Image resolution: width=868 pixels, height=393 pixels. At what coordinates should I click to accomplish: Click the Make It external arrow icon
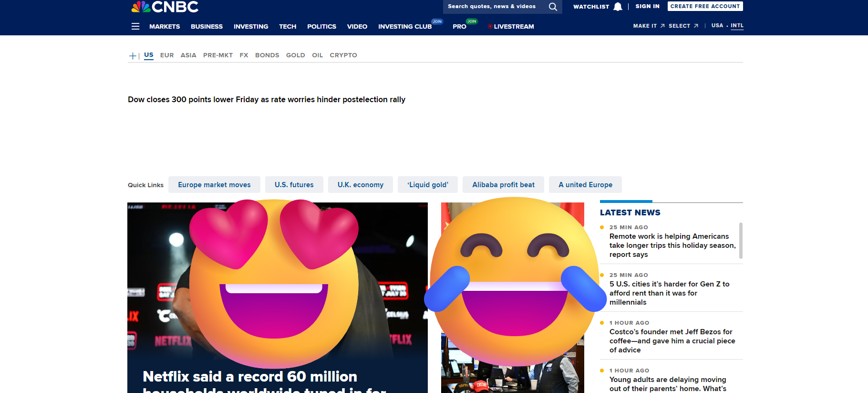(x=662, y=26)
